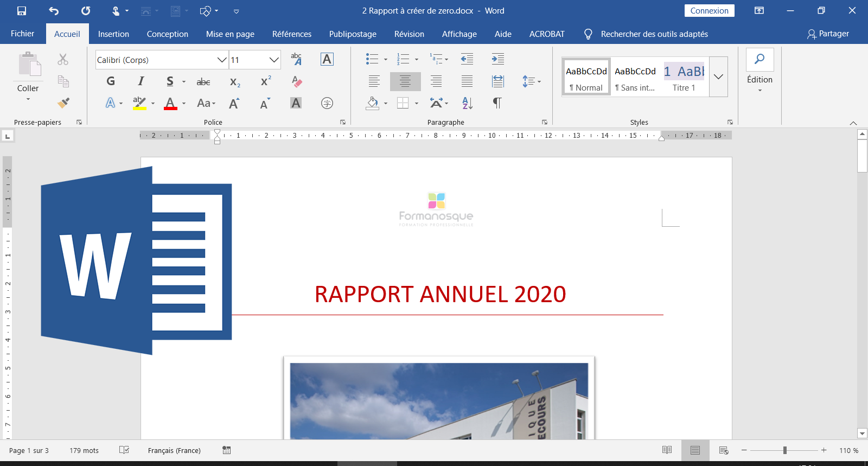Click the tab stop selector on ruler
The image size is (868, 466).
pos(8,136)
